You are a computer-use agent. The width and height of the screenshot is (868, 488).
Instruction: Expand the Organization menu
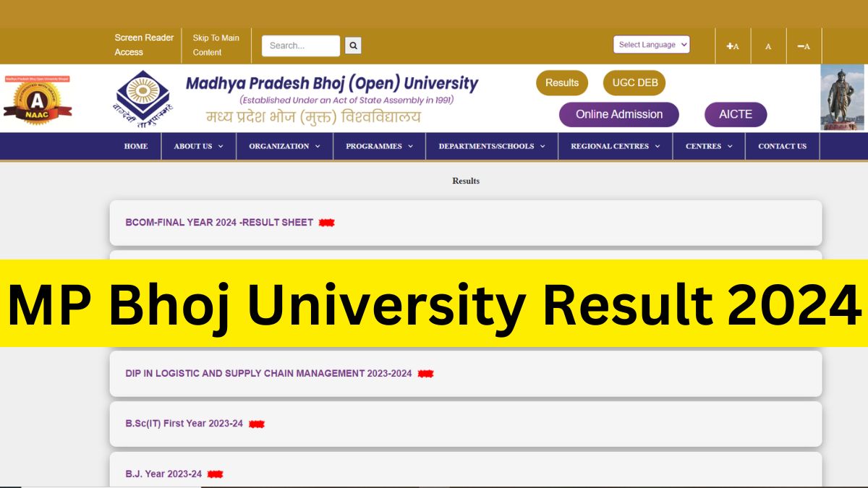tap(284, 146)
